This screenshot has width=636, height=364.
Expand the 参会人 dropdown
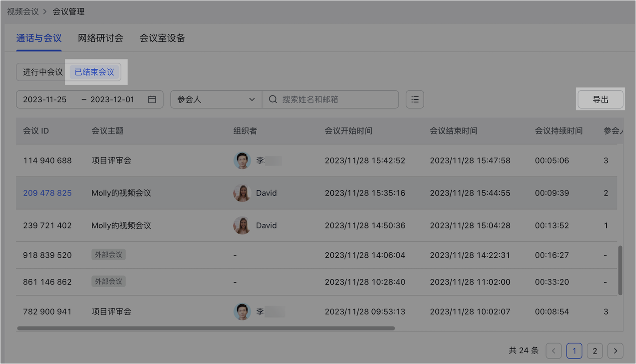coord(216,100)
